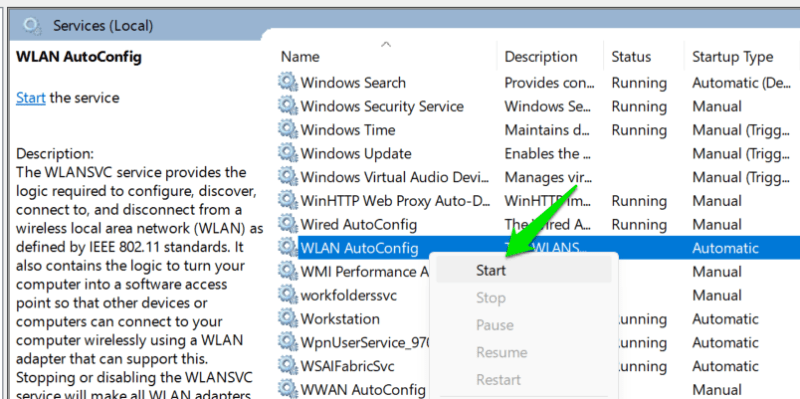Click Manual startup type of workfolderssvc
Viewport: 800px width, 399px height.
point(717,295)
